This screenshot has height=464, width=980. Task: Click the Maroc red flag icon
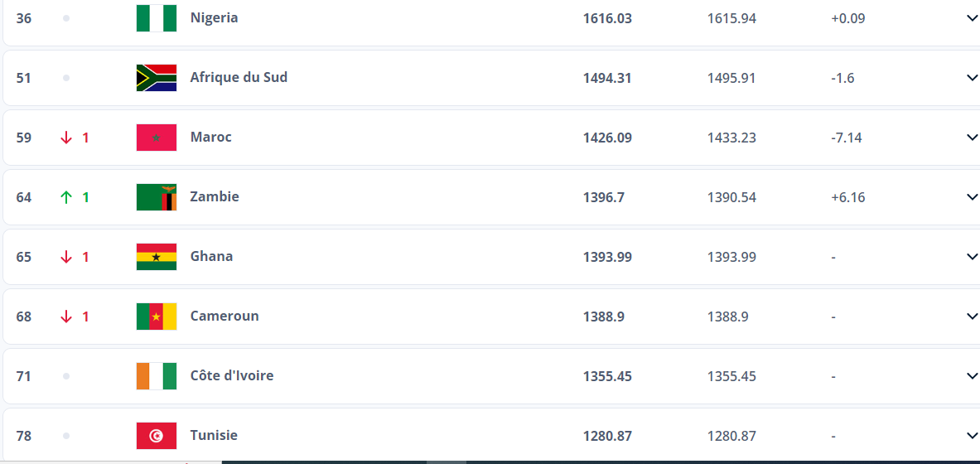tap(157, 138)
